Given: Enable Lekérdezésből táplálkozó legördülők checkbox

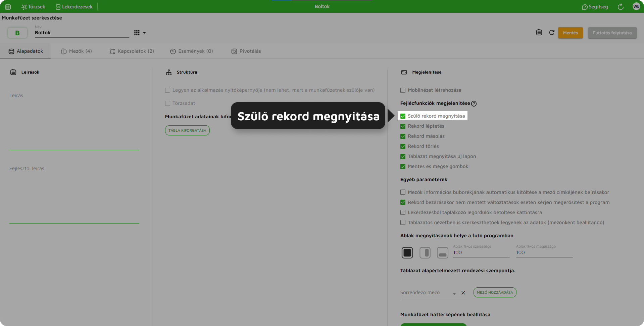Looking at the screenshot, I should pyautogui.click(x=403, y=212).
